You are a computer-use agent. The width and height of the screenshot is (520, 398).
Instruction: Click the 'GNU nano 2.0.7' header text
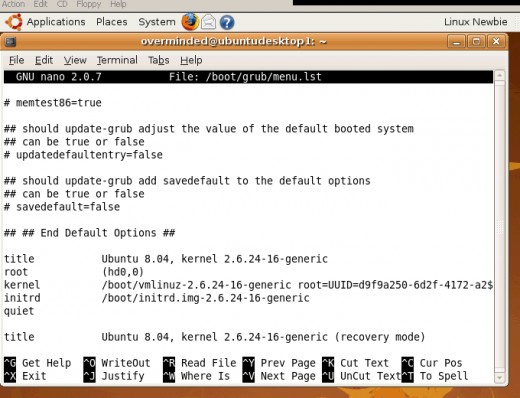59,77
